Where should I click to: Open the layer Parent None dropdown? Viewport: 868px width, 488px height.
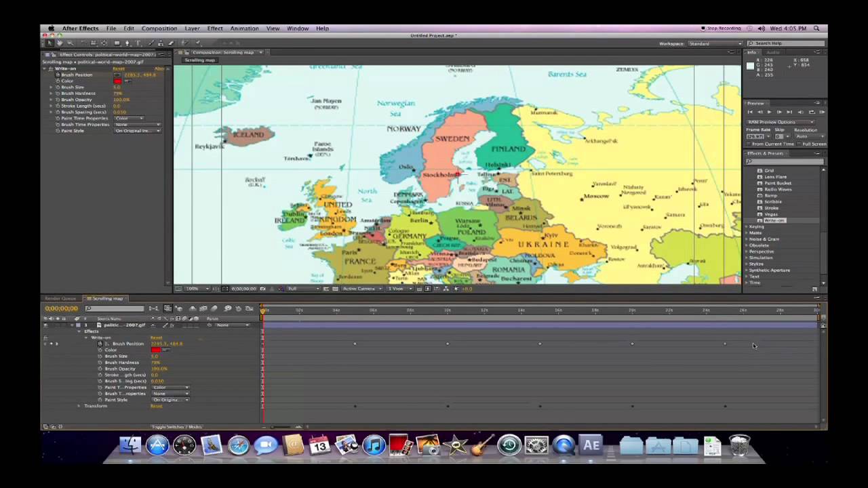coord(233,325)
